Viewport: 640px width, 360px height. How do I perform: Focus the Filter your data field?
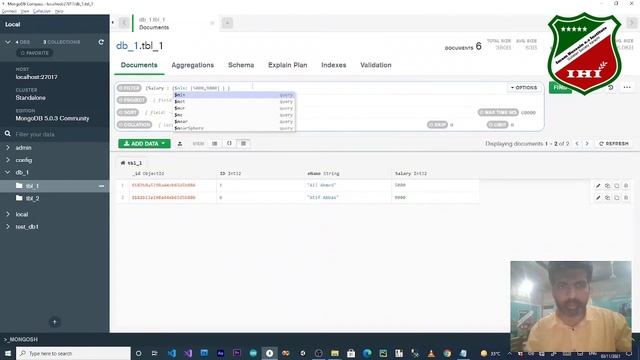(55, 134)
